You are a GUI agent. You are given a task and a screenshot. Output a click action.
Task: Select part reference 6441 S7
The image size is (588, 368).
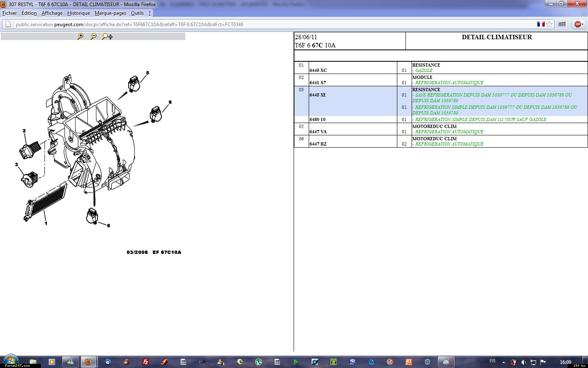(318, 83)
